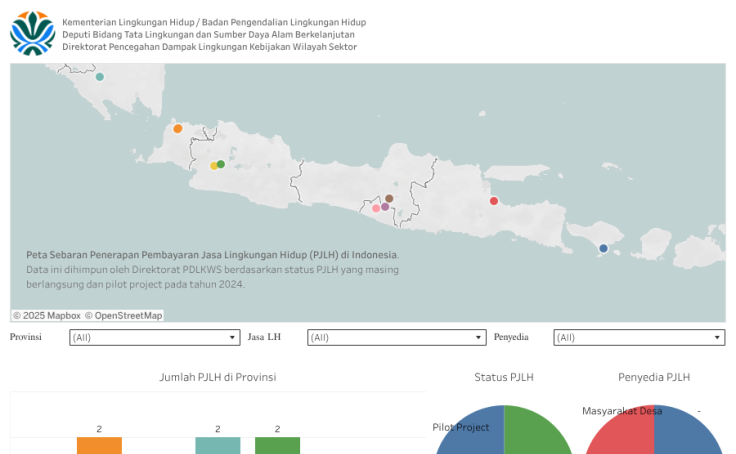The height and width of the screenshot is (454, 736).
Task: Open the Penyedia filter dropdown
Action: [x=639, y=338]
